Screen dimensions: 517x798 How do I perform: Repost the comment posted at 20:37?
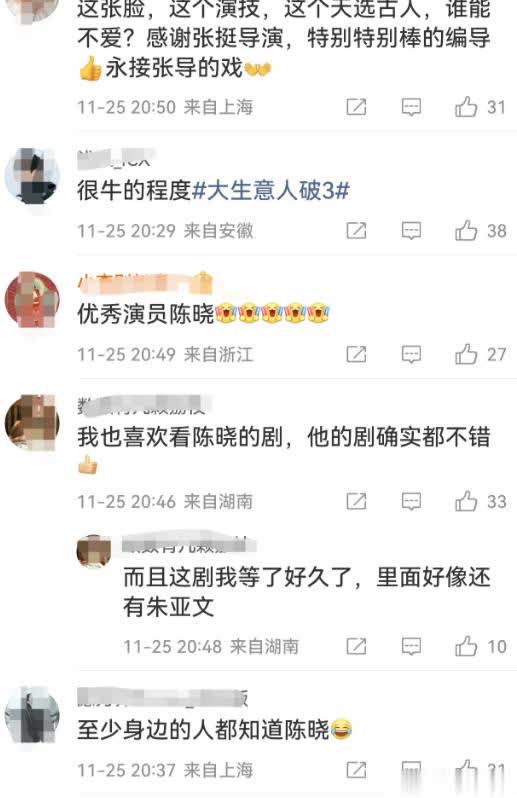356,770
